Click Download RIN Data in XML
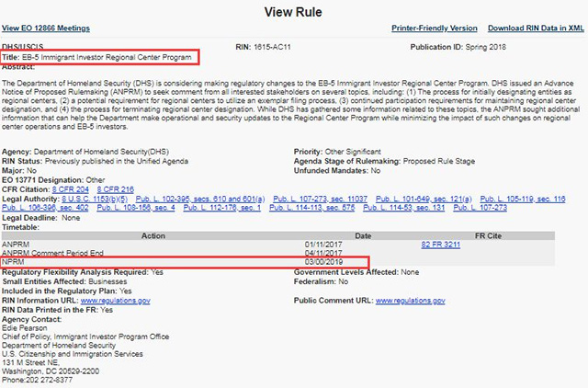The width and height of the screenshot is (588, 388). click(x=534, y=29)
